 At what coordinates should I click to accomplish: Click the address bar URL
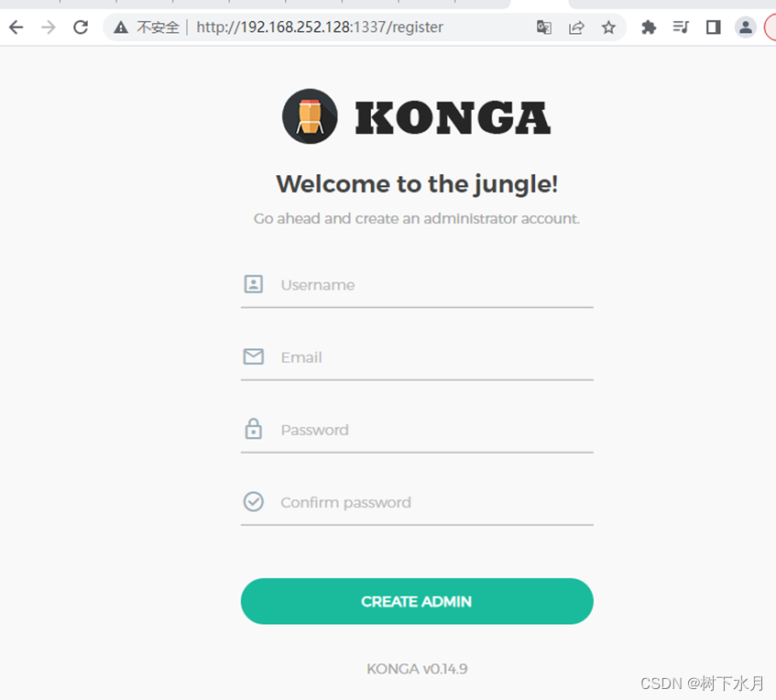pos(320,27)
